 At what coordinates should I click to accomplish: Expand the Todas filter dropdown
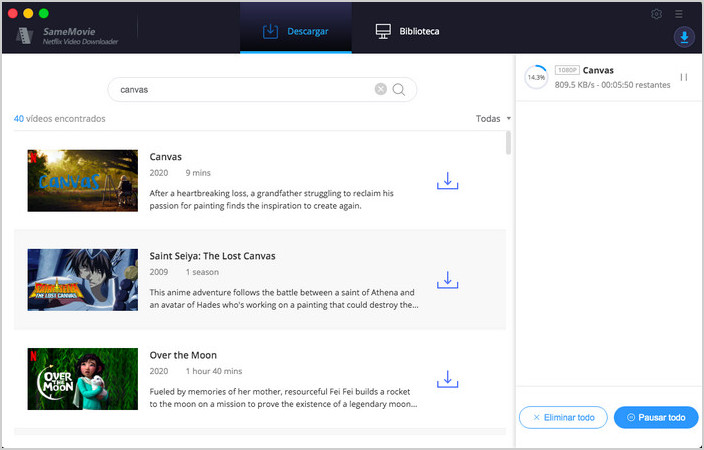tap(493, 119)
